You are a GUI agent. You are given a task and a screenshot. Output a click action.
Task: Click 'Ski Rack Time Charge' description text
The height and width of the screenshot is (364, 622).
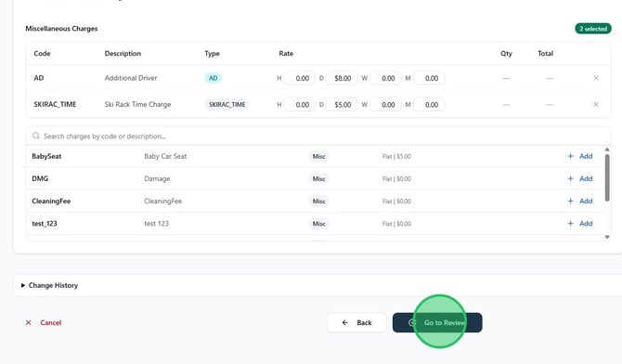tap(137, 104)
